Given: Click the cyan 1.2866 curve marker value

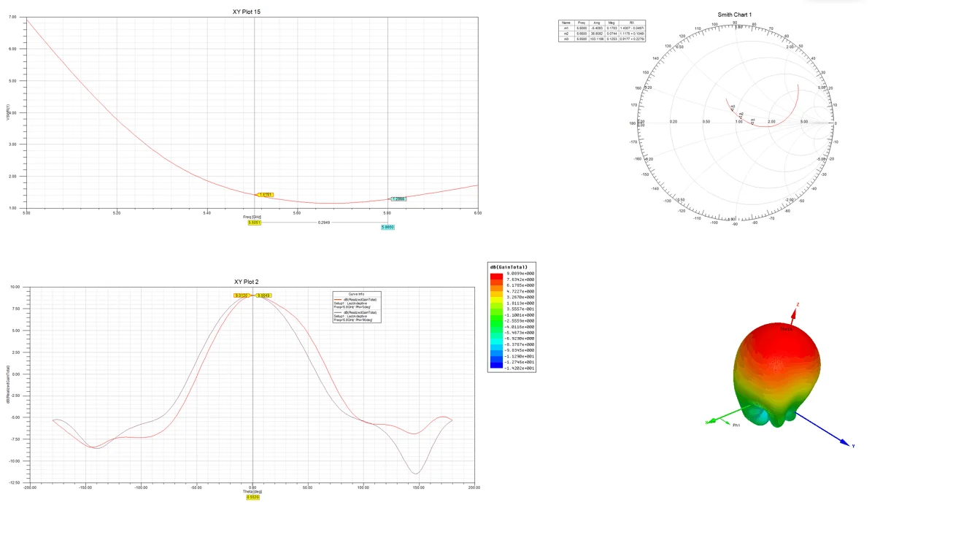Looking at the screenshot, I should click(398, 199).
